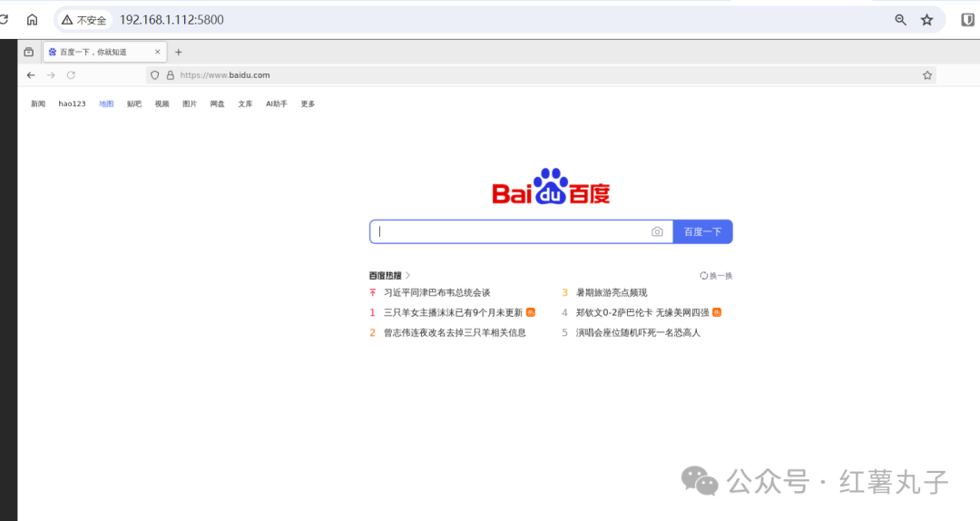Open a new tab with the plus button
The height and width of the screenshot is (521, 980).
179,53
